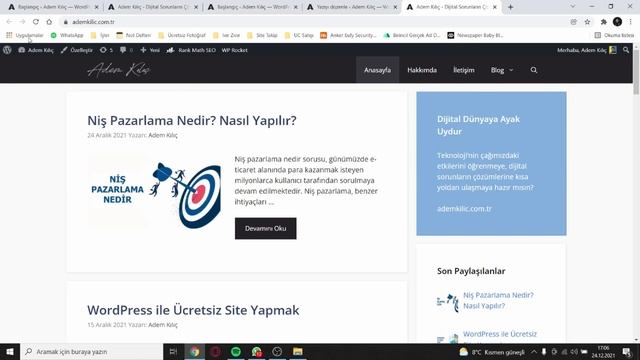Screen dimensions: 640x360
Task: Open Anker Eufy Security bookmark
Action: coord(348,36)
